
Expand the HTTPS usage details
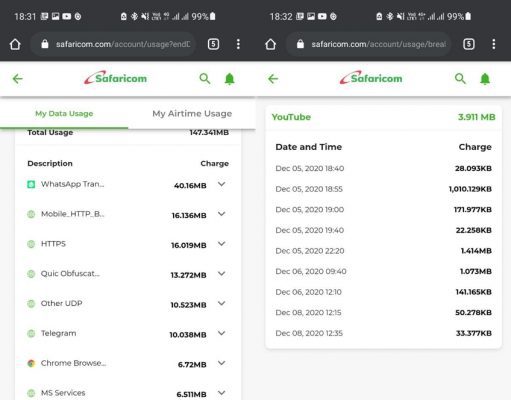[222, 244]
